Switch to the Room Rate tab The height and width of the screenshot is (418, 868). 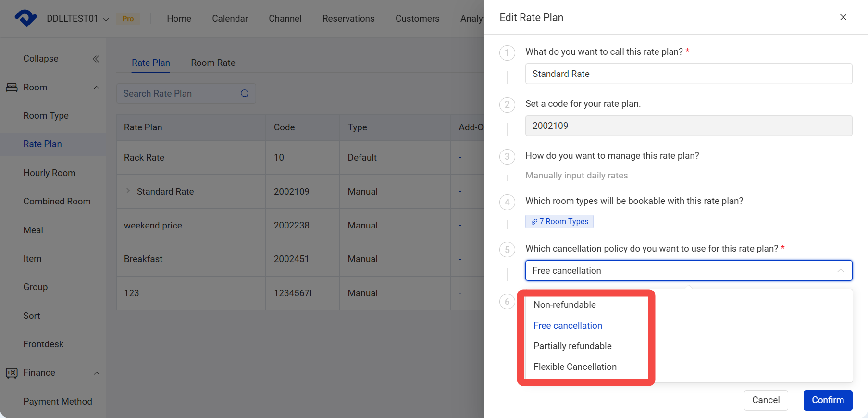(213, 63)
